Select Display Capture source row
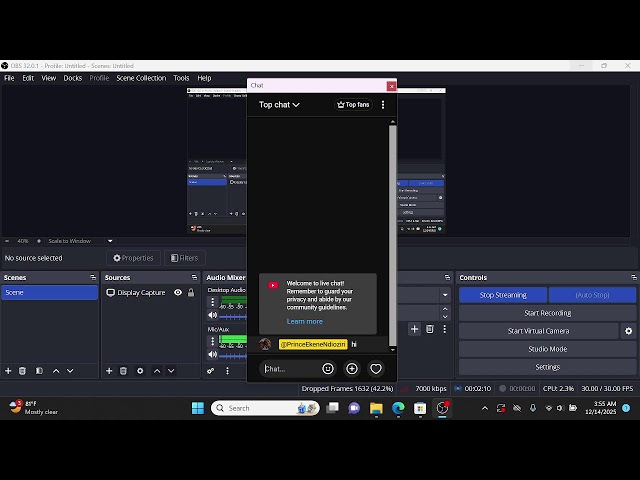Screen dimensions: 640x480 tap(150, 292)
